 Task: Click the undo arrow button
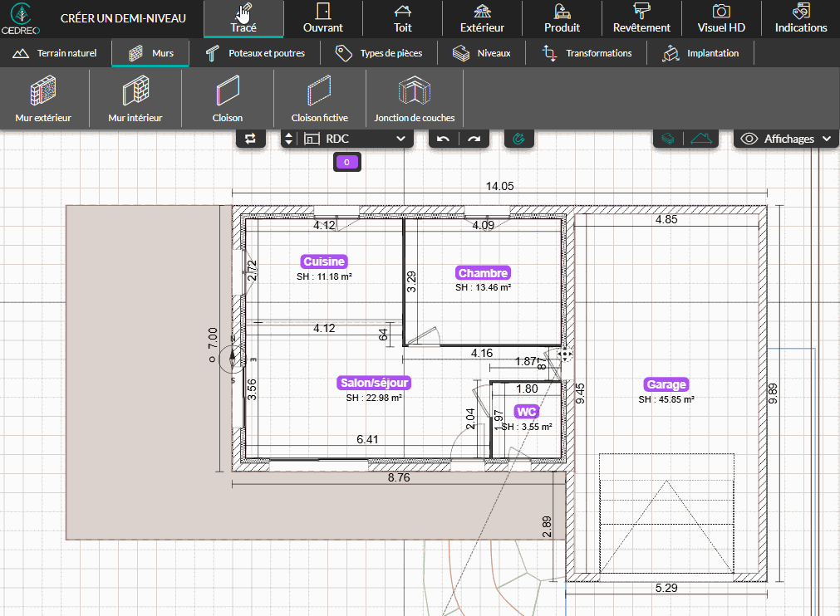(x=443, y=139)
